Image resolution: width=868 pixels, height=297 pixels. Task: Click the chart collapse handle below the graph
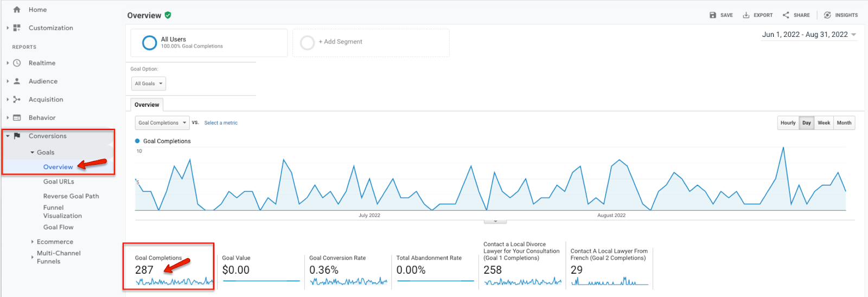click(495, 221)
